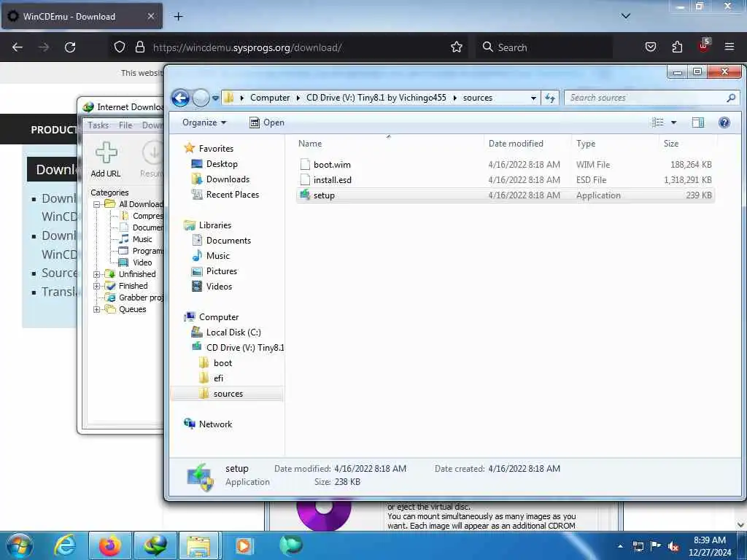Bookmark this page with the star icon

[x=457, y=47]
